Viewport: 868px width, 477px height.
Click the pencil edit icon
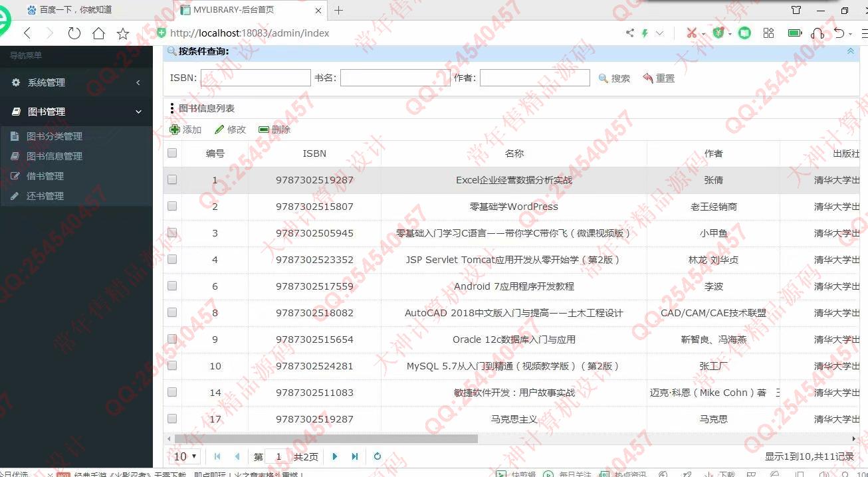(219, 130)
